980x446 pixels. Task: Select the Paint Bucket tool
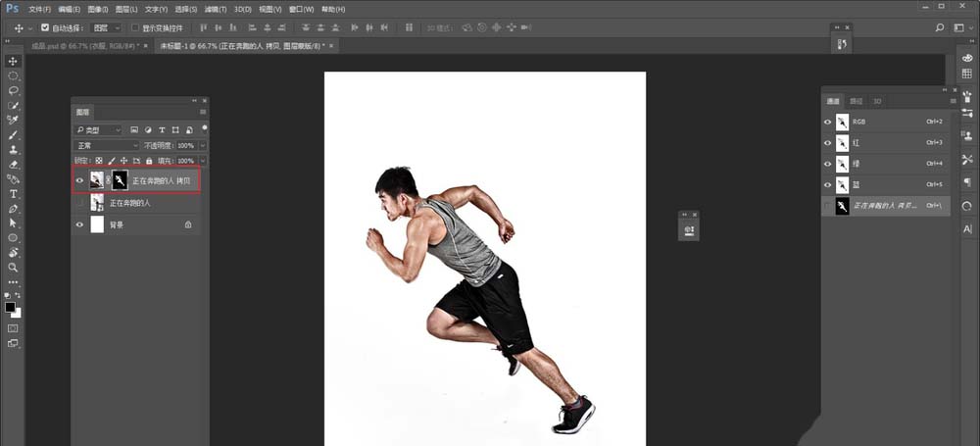13,179
